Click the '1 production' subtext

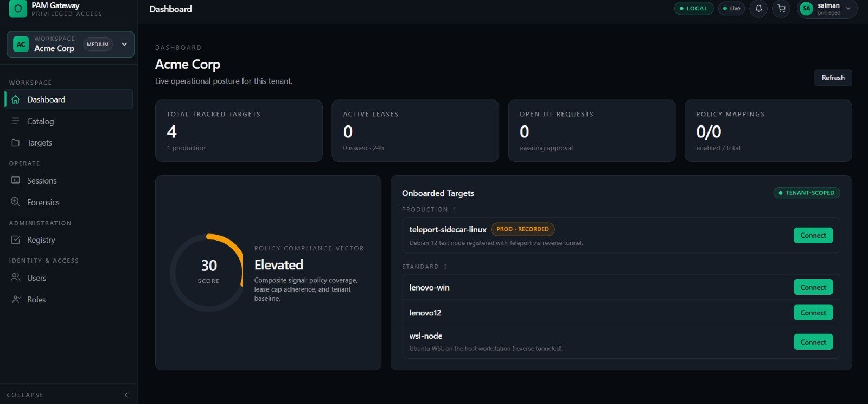tap(186, 148)
